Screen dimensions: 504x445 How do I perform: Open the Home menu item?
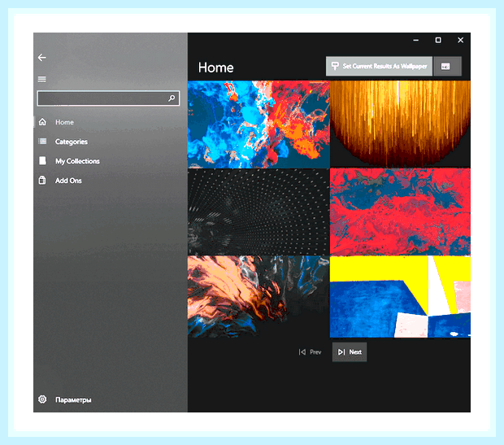click(x=64, y=122)
